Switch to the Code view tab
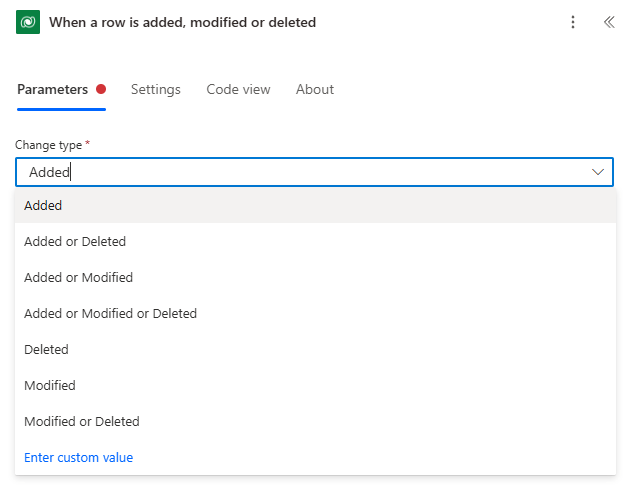This screenshot has height=498, width=628. (238, 89)
